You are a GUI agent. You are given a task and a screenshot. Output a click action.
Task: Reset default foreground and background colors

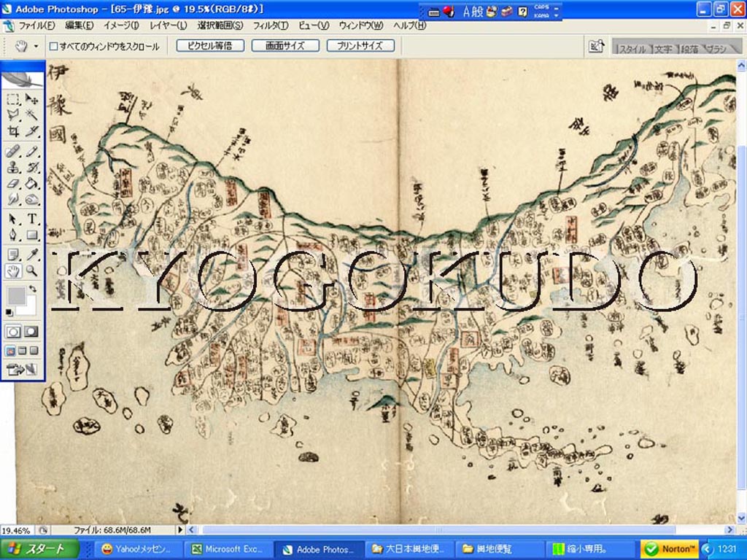[9, 312]
